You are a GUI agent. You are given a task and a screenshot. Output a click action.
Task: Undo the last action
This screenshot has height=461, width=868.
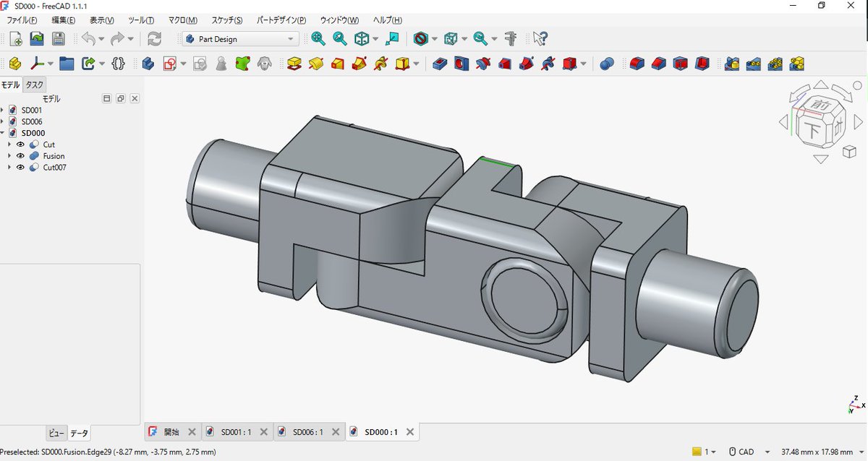(88, 39)
